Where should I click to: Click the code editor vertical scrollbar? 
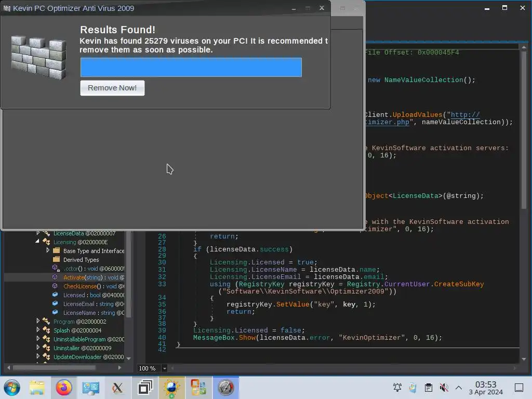pos(524,129)
